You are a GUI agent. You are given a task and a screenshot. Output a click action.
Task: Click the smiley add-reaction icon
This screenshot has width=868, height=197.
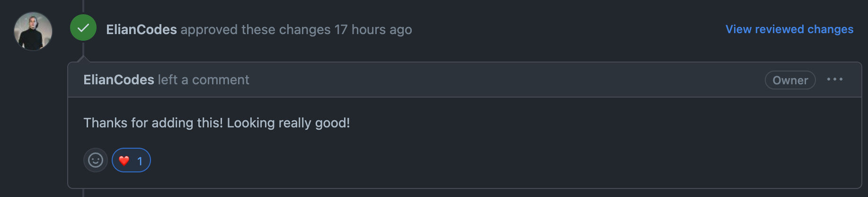[96, 161]
